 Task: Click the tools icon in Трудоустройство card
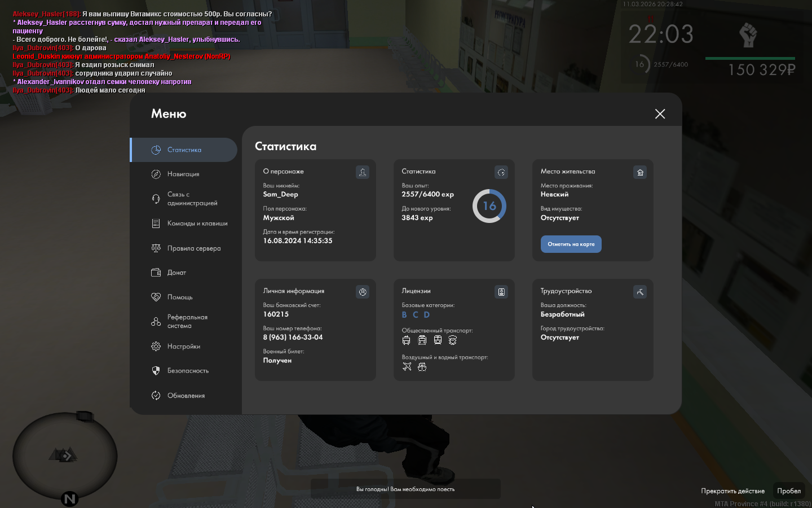(x=640, y=292)
